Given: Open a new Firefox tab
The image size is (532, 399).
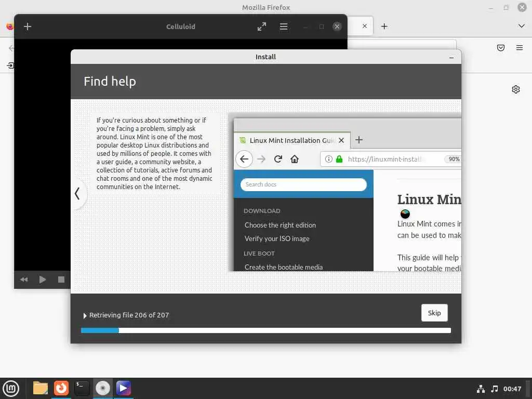Looking at the screenshot, I should pyautogui.click(x=384, y=26).
